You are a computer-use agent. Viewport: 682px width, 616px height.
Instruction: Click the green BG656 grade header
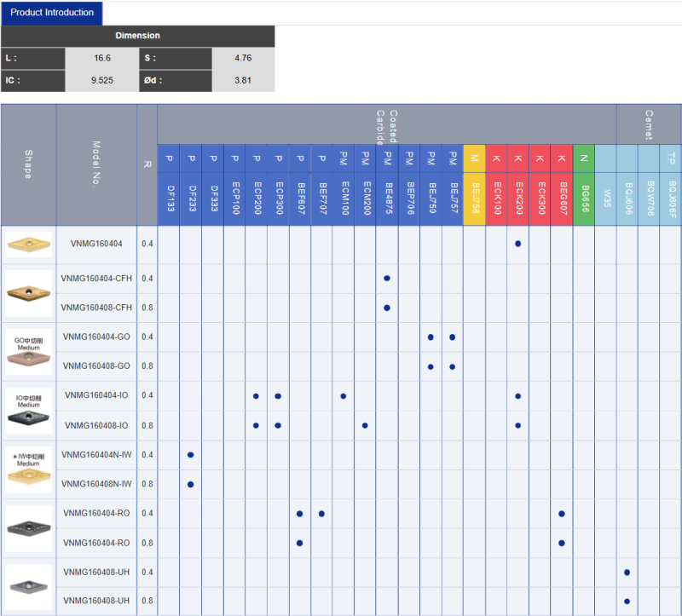584,199
